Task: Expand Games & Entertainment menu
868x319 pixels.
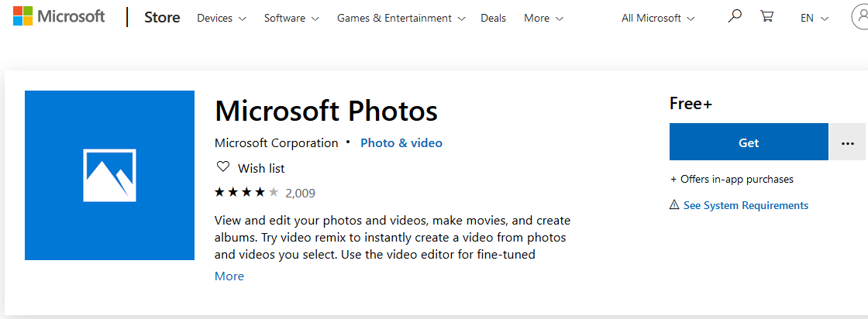Action: [401, 19]
